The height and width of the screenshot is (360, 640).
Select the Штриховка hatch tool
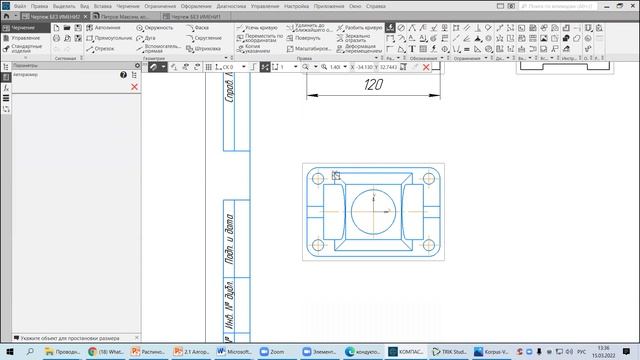(x=203, y=49)
